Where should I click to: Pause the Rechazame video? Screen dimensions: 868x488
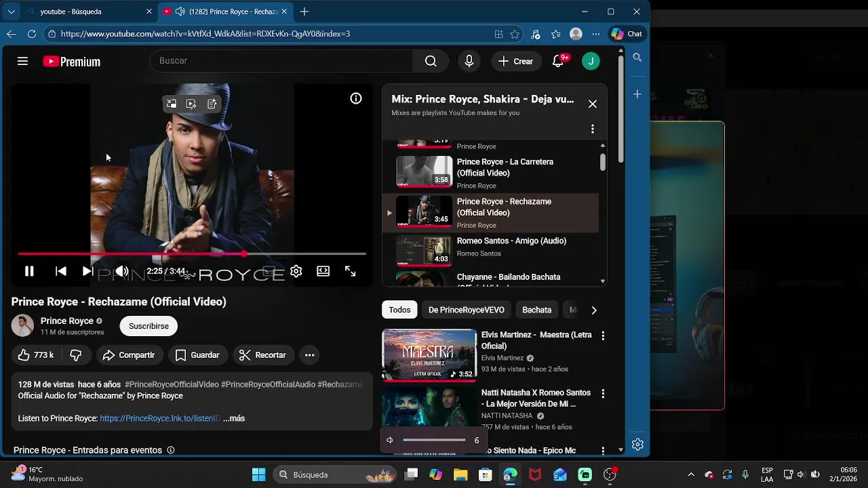point(29,271)
